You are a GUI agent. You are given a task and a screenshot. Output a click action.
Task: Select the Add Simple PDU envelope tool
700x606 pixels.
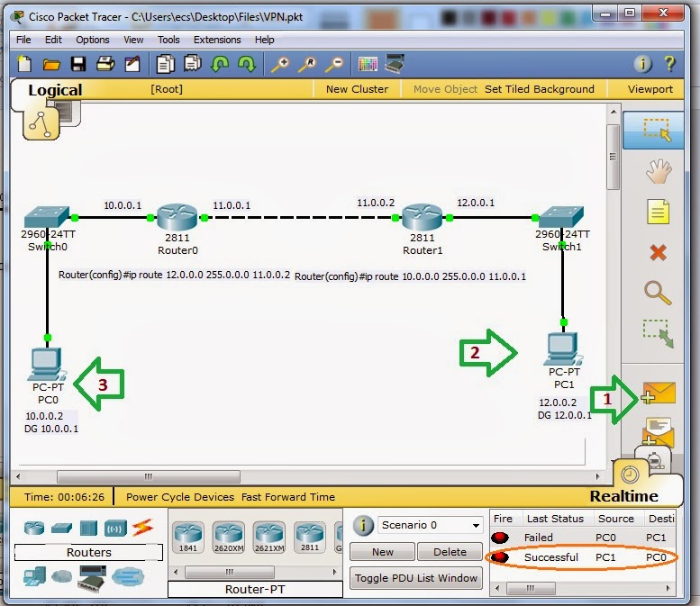coord(659,393)
